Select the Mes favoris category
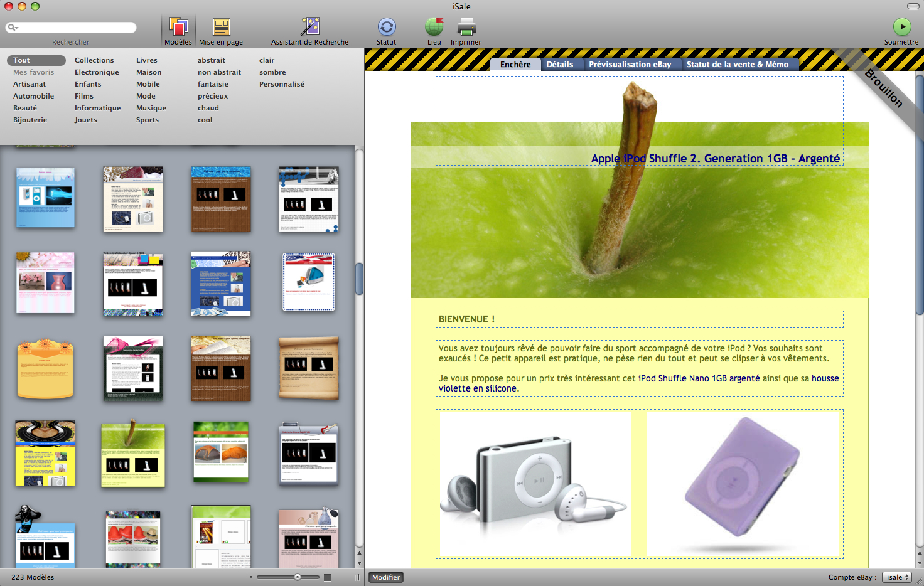 click(34, 72)
